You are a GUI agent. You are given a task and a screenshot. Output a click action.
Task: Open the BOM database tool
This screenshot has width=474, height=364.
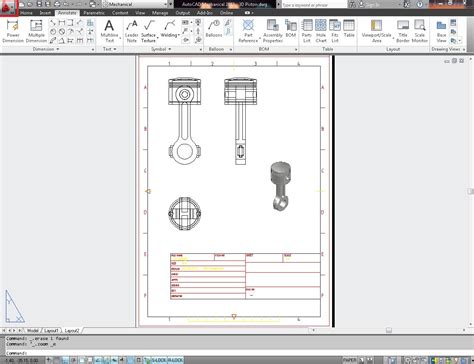291,29
